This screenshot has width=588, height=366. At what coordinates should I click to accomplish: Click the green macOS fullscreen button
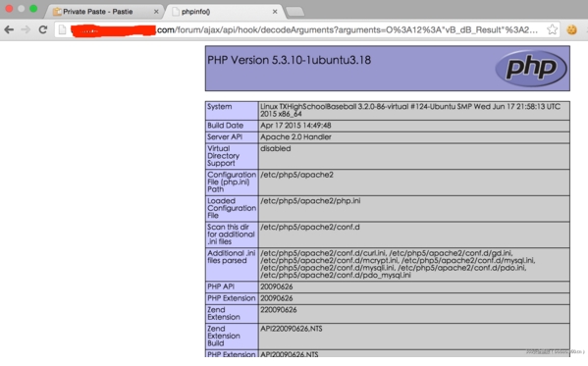pos(33,8)
